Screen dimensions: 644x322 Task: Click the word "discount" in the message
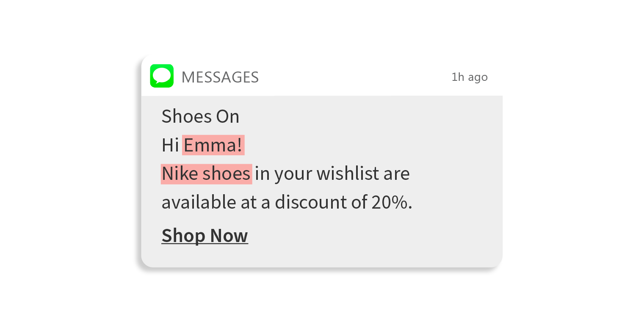coord(311,202)
